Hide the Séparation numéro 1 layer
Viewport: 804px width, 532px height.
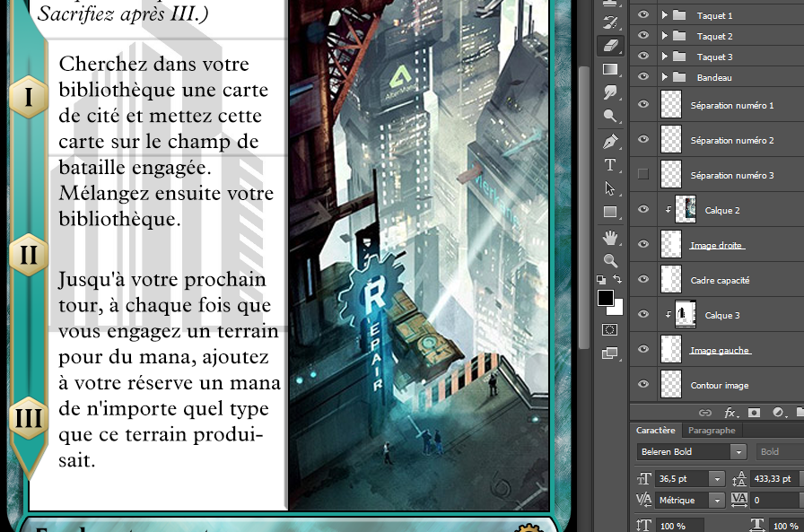point(643,104)
